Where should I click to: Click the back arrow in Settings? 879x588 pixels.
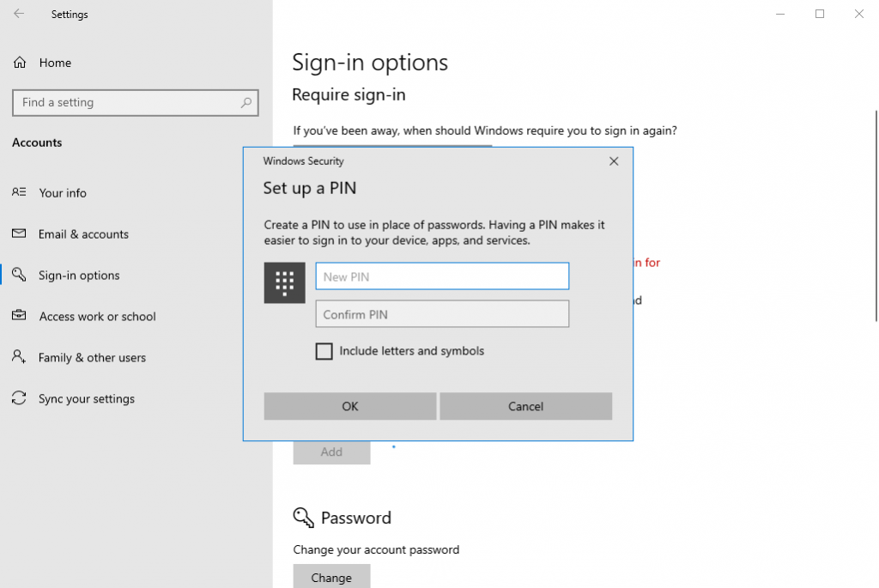coord(17,14)
